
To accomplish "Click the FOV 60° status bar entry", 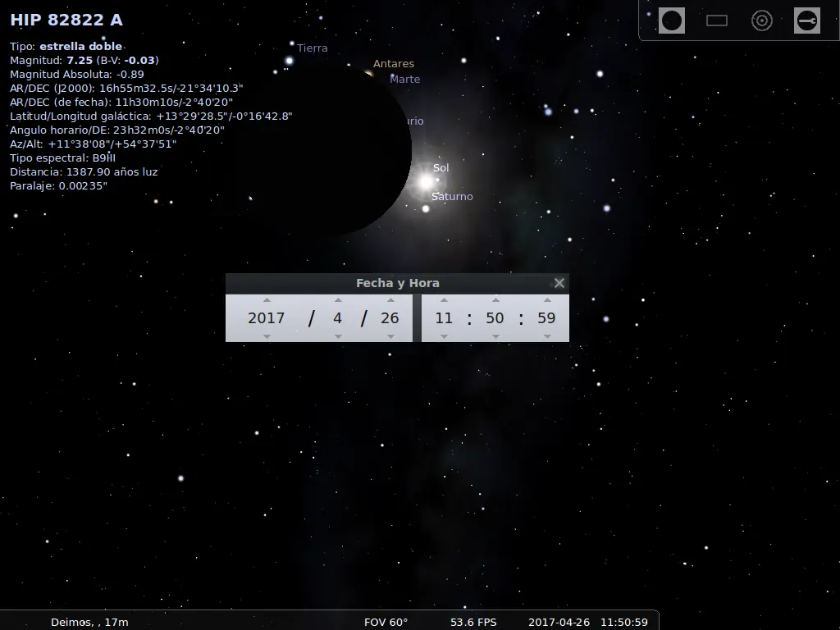I will tap(386, 622).
